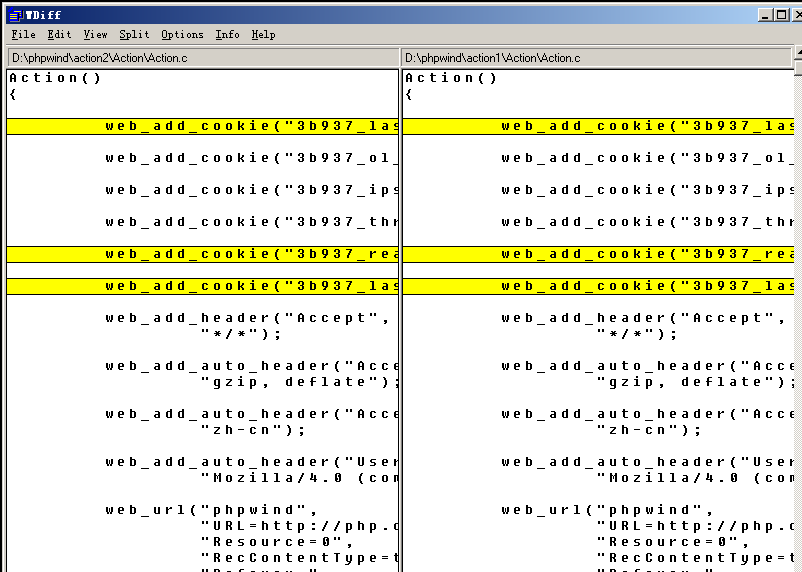Click "zh-cn"); line in left pane
The width and height of the screenshot is (802, 572).
click(253, 430)
